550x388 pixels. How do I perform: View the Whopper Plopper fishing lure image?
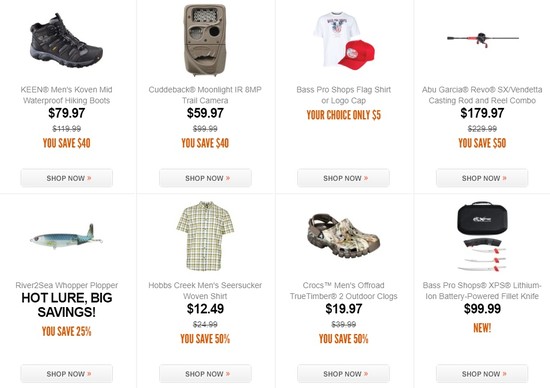point(66,236)
